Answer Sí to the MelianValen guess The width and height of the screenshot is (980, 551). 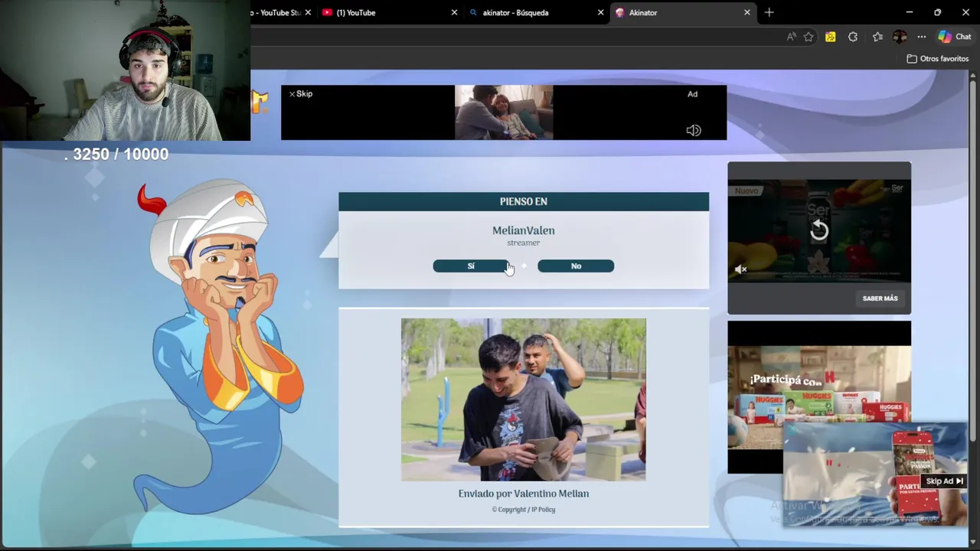point(471,266)
